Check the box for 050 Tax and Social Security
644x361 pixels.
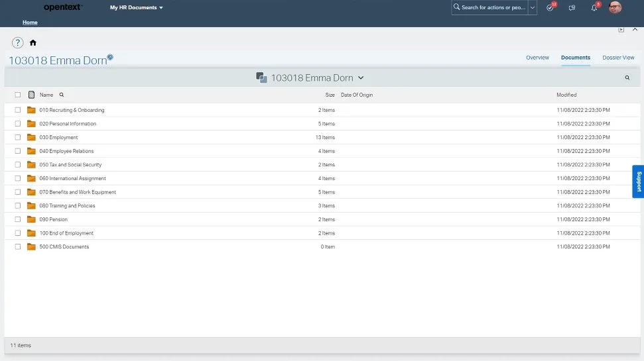click(x=18, y=164)
